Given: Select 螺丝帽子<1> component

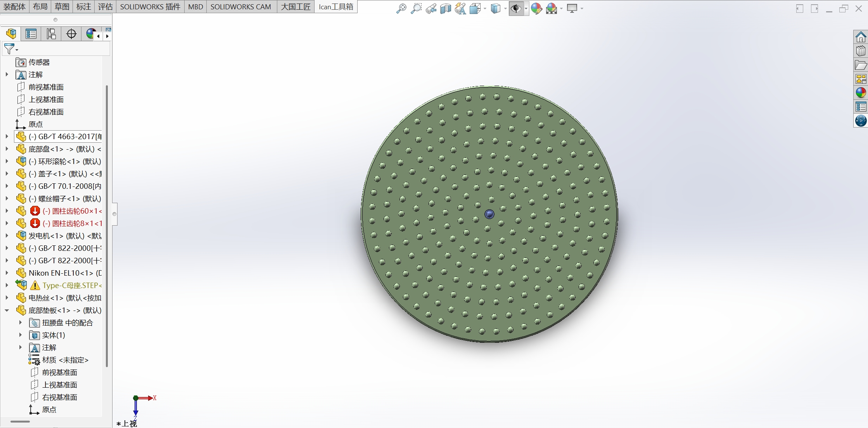Looking at the screenshot, I should [x=58, y=198].
